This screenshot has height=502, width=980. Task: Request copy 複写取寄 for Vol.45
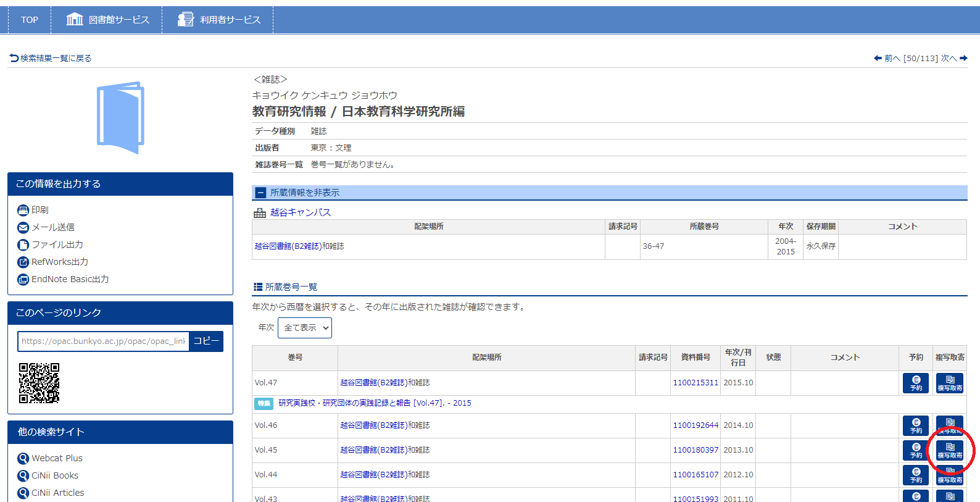pos(950,451)
